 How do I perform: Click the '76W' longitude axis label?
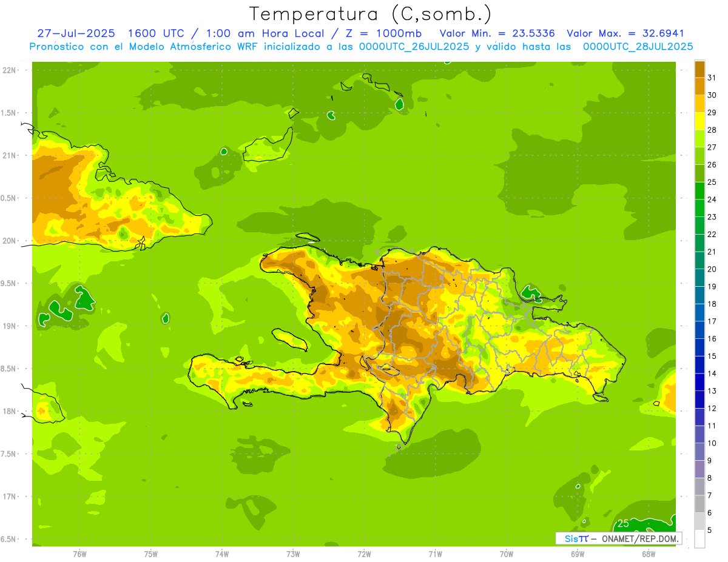coord(79,554)
